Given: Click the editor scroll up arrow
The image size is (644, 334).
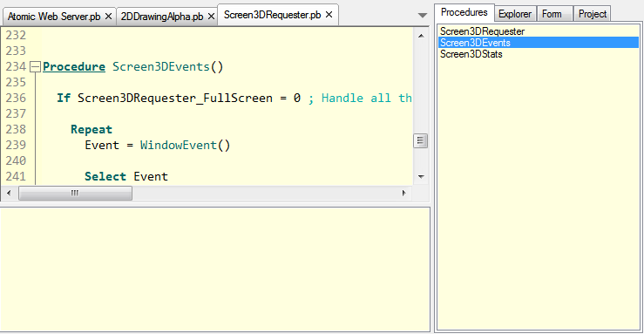Looking at the screenshot, I should [x=421, y=36].
